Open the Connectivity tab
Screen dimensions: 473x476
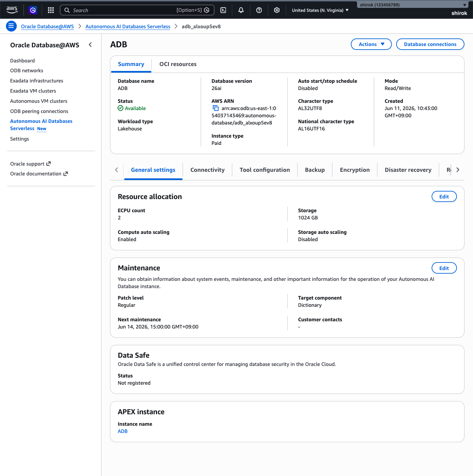click(208, 170)
